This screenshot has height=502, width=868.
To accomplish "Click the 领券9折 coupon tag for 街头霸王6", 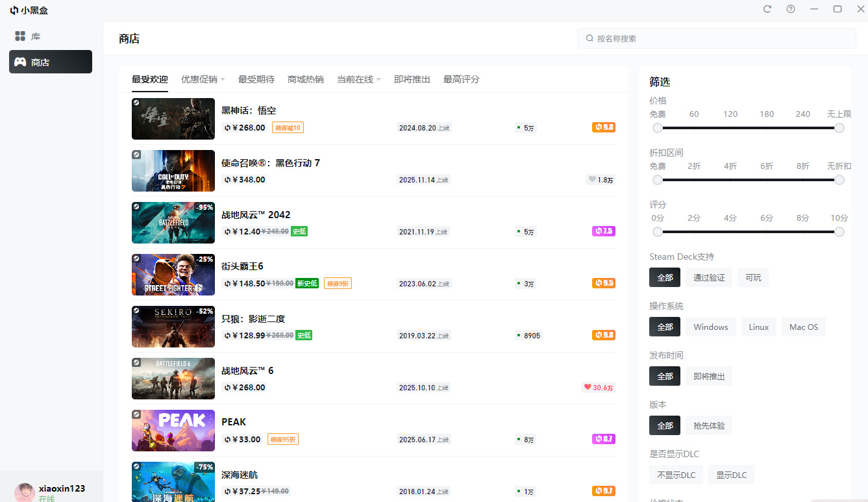I will coord(338,283).
